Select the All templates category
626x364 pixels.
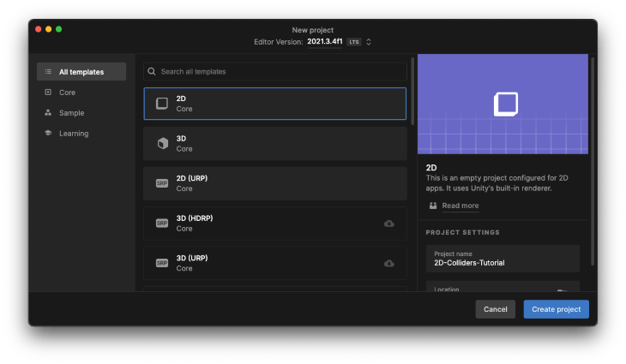pyautogui.click(x=81, y=72)
